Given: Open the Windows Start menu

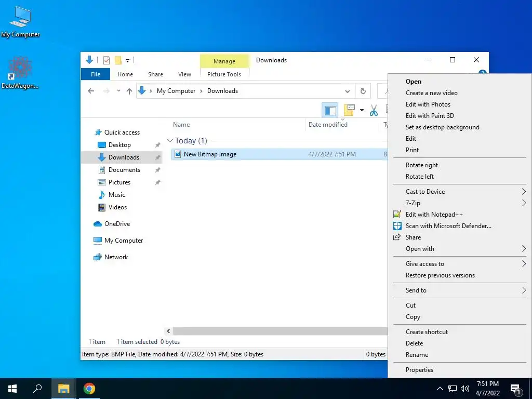Looking at the screenshot, I should 12,389.
